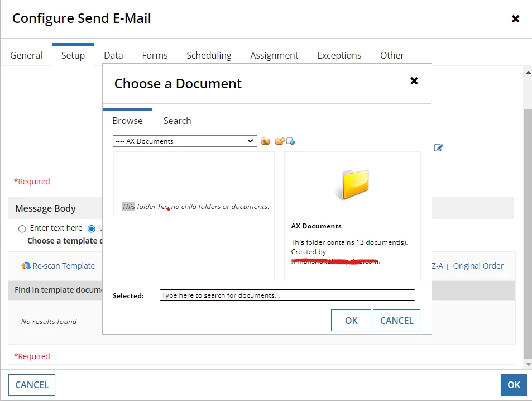Click the yellow AX Documents folder image
Image resolution: width=532 pixels, height=401 pixels.
(x=352, y=184)
